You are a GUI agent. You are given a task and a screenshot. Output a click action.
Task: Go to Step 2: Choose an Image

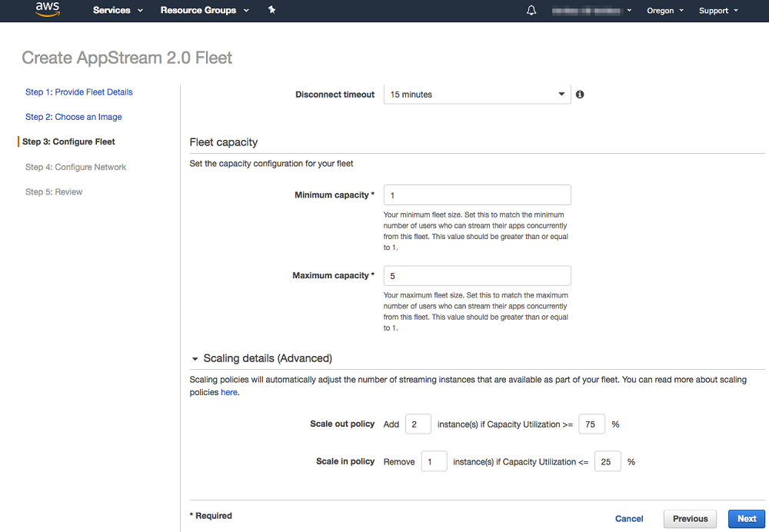point(74,117)
